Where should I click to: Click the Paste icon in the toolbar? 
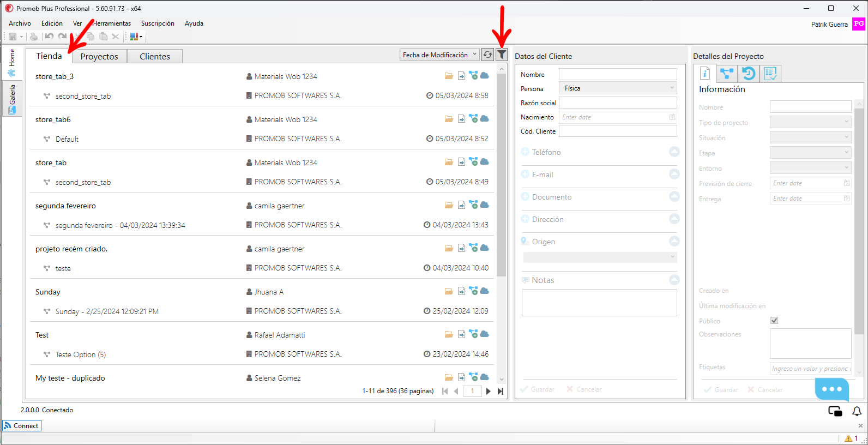click(103, 37)
